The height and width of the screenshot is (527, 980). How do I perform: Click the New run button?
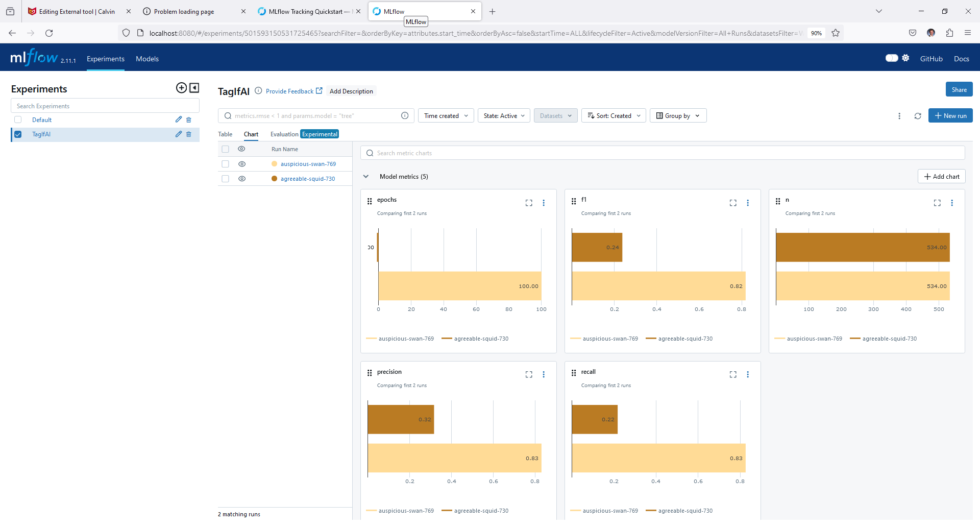tap(950, 116)
